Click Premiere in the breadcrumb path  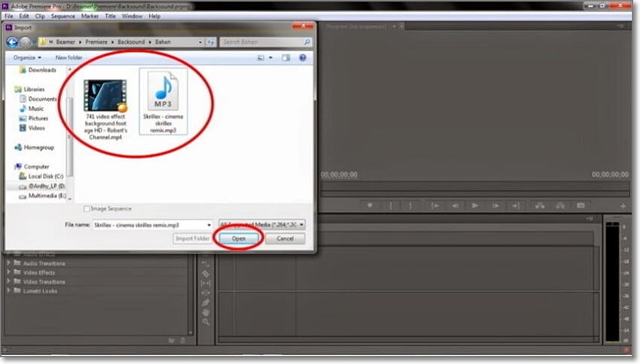coord(96,42)
